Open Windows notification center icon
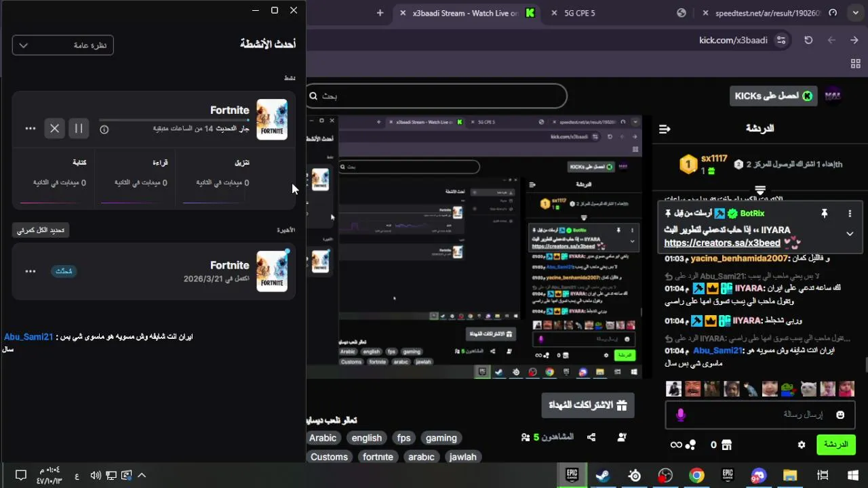868x488 pixels. pyautogui.click(x=21, y=476)
